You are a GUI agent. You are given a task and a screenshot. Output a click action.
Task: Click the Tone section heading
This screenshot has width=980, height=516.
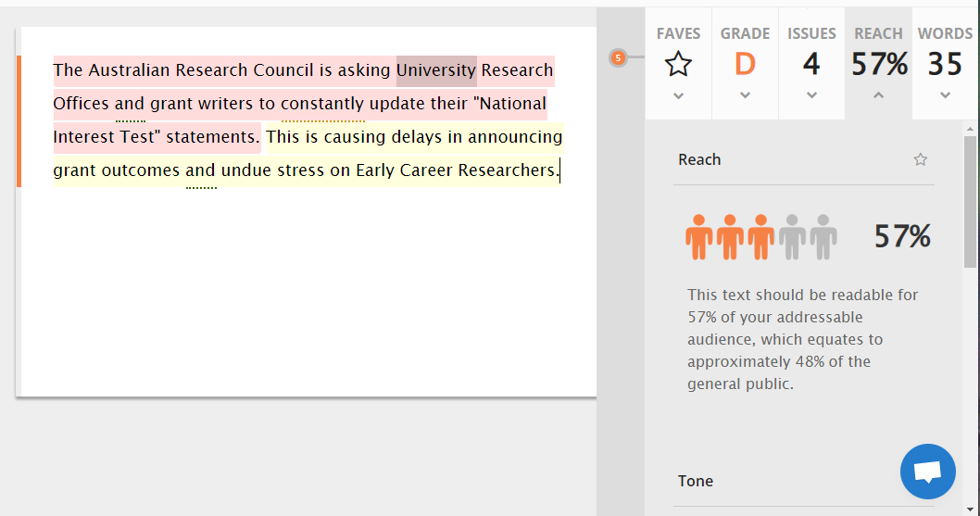coord(696,481)
